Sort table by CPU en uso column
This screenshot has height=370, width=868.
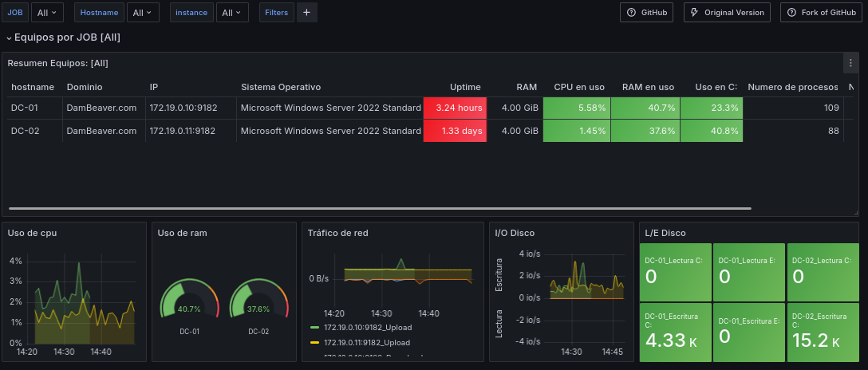[x=579, y=87]
